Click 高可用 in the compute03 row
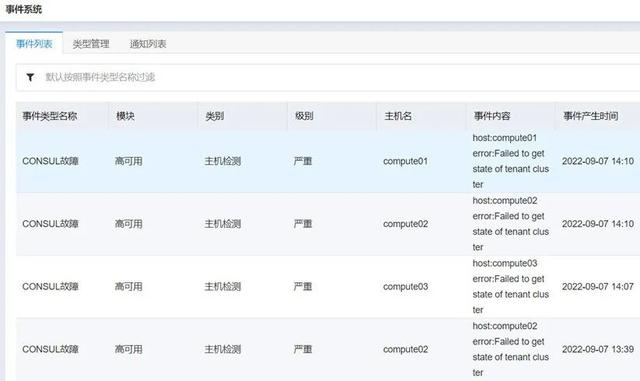 tap(129, 286)
